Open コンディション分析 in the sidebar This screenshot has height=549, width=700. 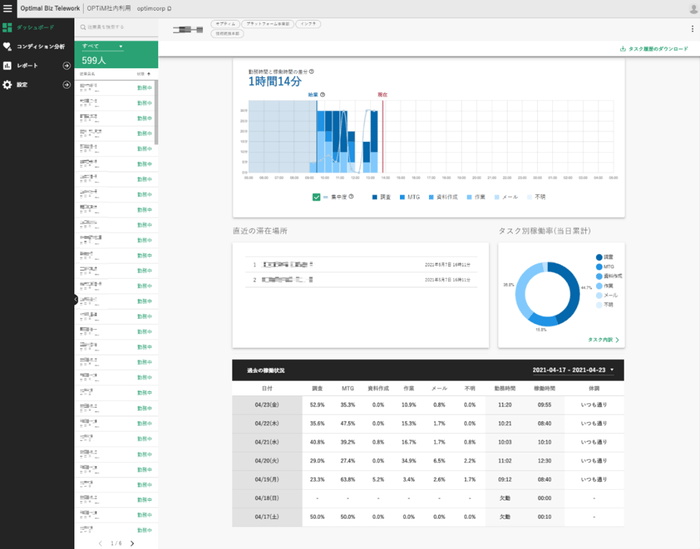(40, 46)
